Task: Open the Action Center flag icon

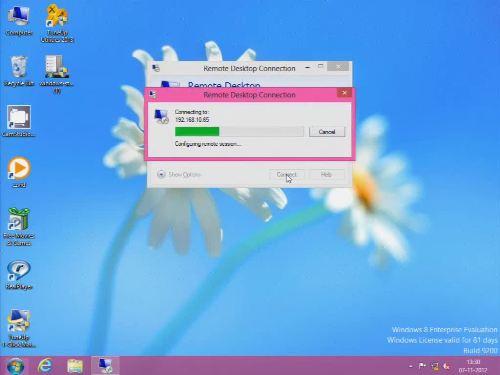Action: click(x=422, y=366)
